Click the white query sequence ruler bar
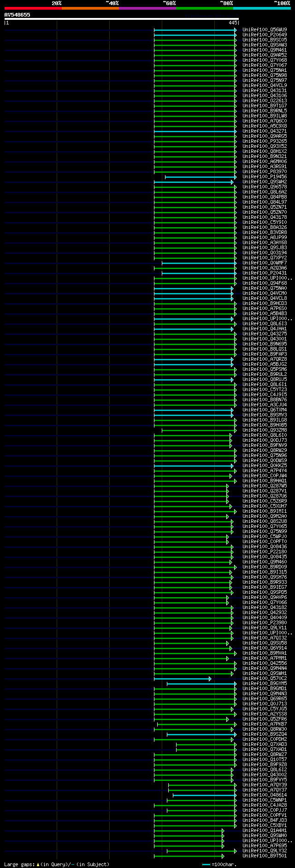The width and height of the screenshot is (295, 868). tap(122, 19)
